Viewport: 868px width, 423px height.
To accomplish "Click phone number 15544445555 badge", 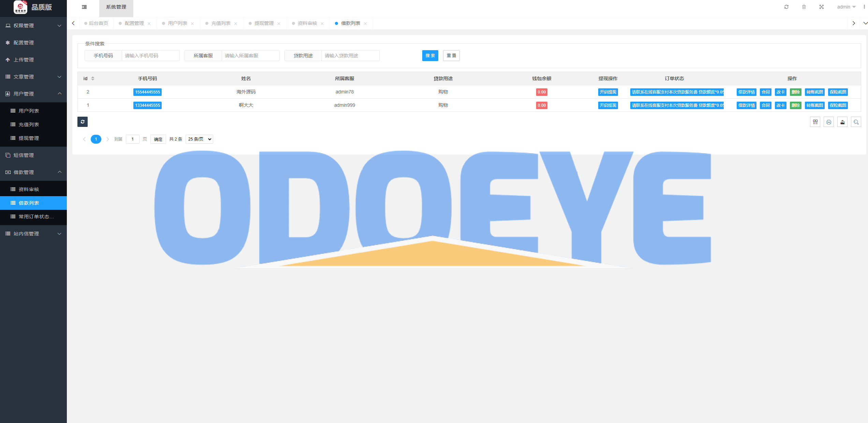I will pyautogui.click(x=147, y=92).
